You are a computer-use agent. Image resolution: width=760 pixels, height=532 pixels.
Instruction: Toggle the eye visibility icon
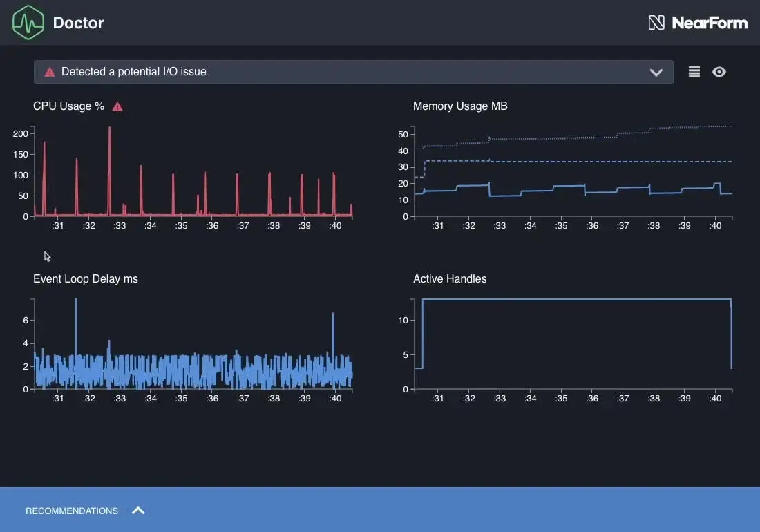(719, 72)
